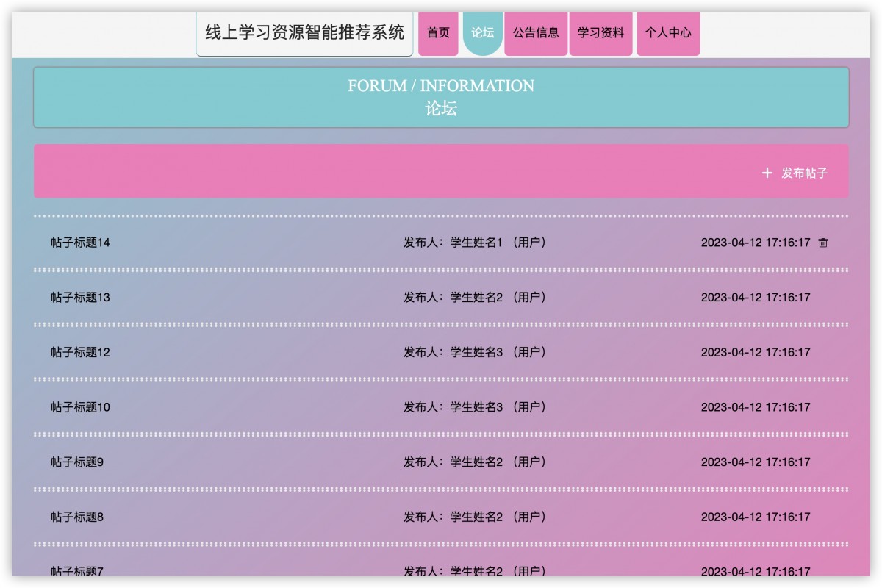Switch to the 首页 tab
Image resolution: width=882 pixels, height=588 pixels.
coord(437,32)
